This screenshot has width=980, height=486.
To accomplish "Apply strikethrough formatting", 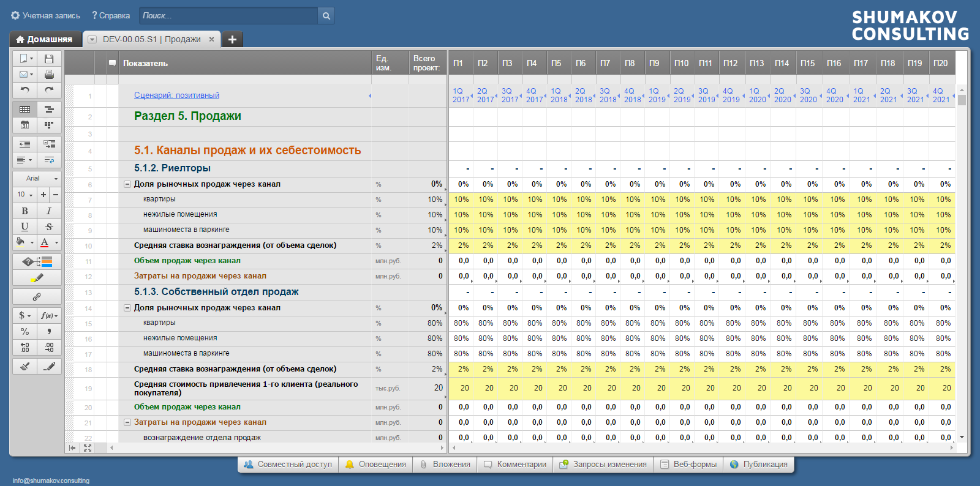I will click(x=49, y=226).
